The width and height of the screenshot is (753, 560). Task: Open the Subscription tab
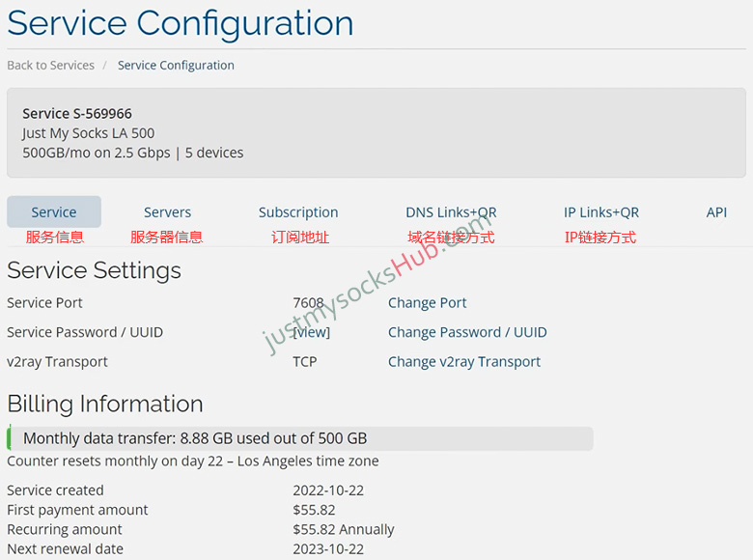298,212
